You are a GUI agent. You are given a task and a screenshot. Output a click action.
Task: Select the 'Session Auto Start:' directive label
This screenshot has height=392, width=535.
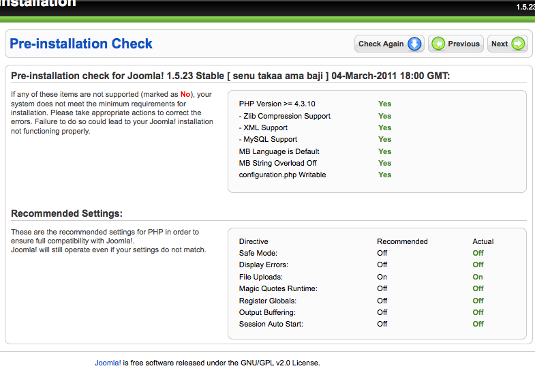click(271, 324)
